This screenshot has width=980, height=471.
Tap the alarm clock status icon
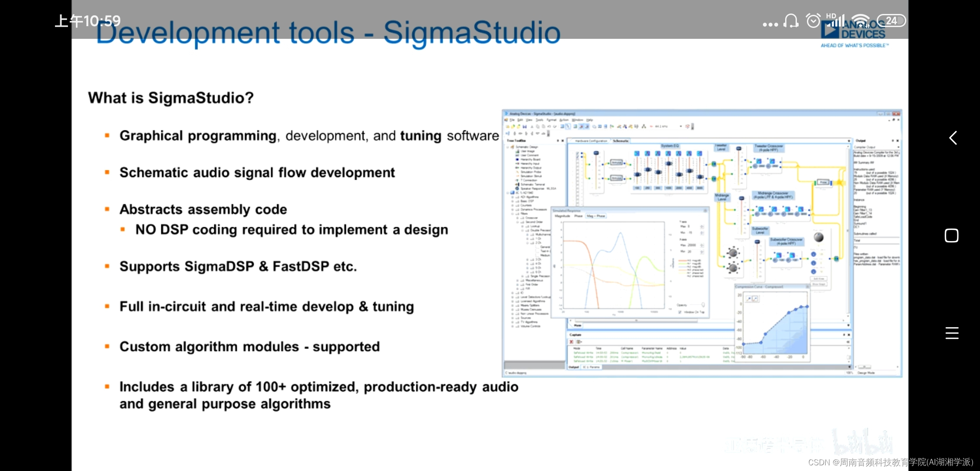pyautogui.click(x=813, y=20)
